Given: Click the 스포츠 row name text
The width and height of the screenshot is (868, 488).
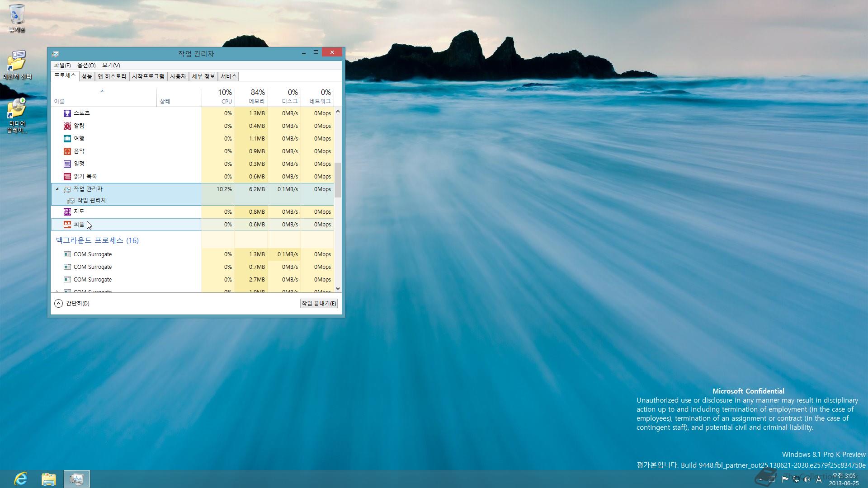Looking at the screenshot, I should click(x=82, y=113).
